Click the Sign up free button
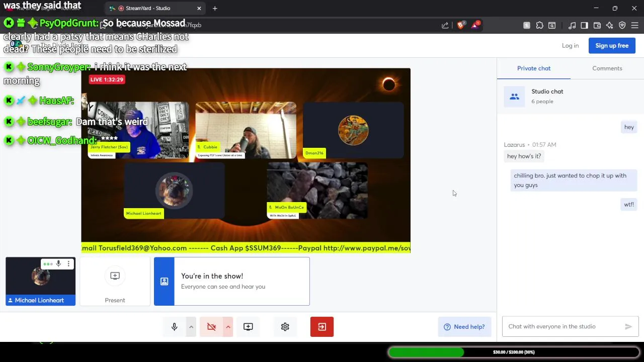The image size is (644, 362). 612,46
